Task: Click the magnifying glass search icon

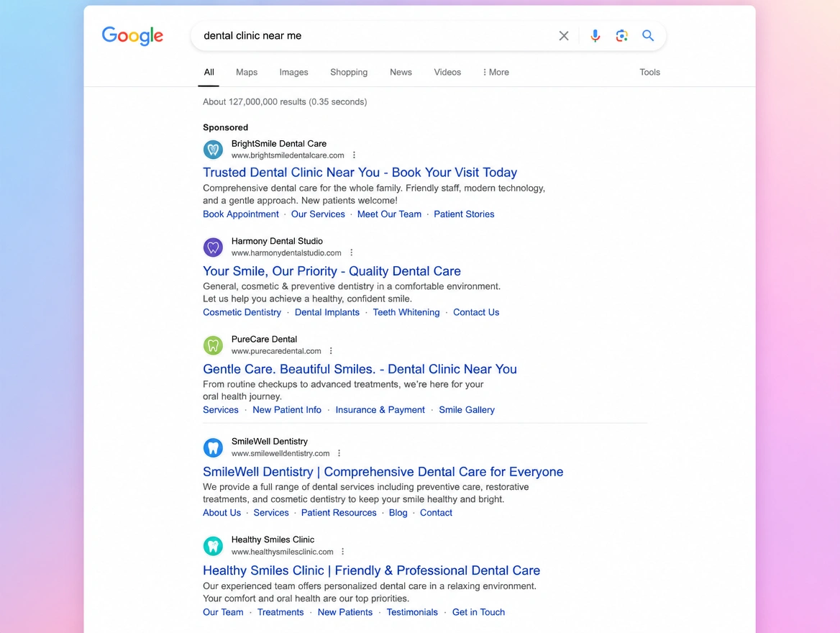Action: coord(648,36)
